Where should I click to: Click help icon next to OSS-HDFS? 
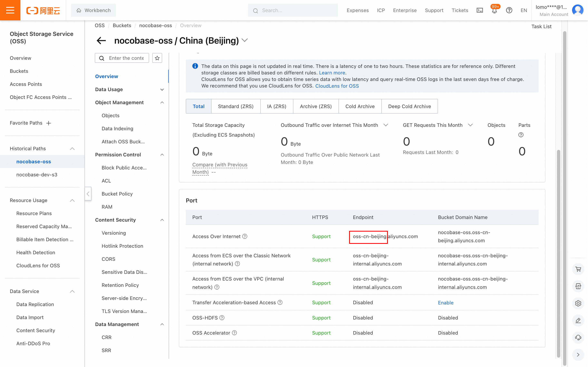(222, 318)
